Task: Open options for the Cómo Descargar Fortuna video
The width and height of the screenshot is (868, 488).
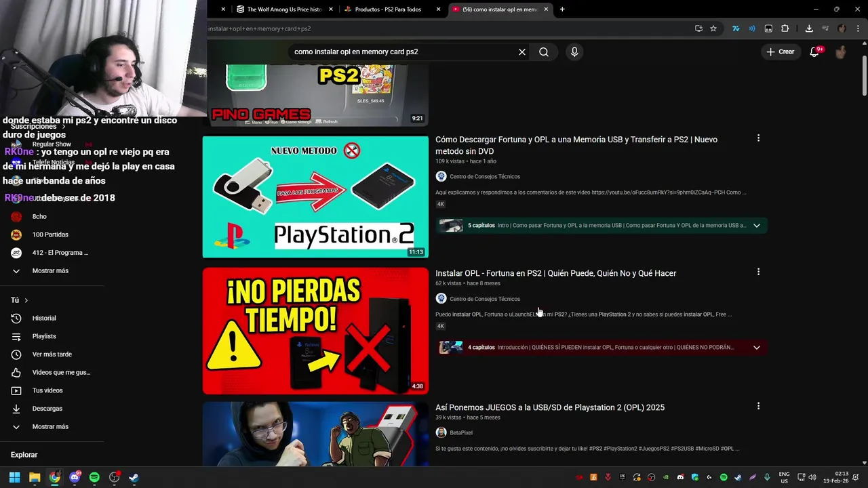Action: (x=758, y=138)
